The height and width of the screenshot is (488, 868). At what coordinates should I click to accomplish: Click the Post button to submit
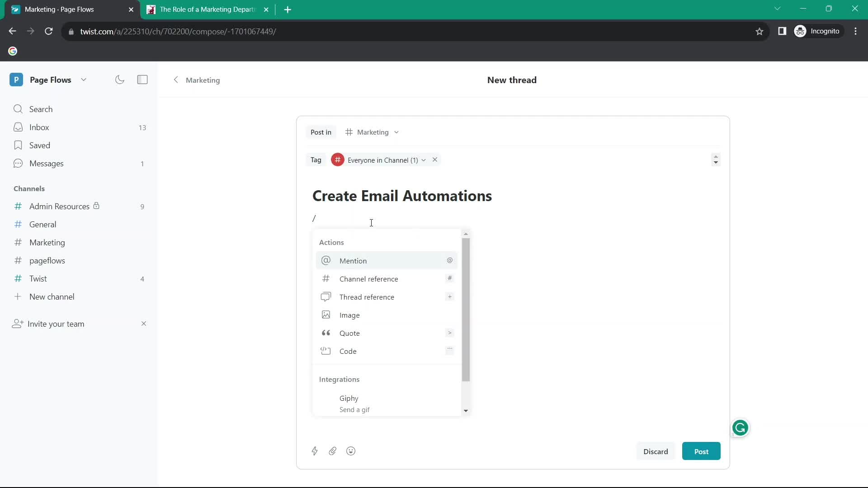[x=702, y=451]
